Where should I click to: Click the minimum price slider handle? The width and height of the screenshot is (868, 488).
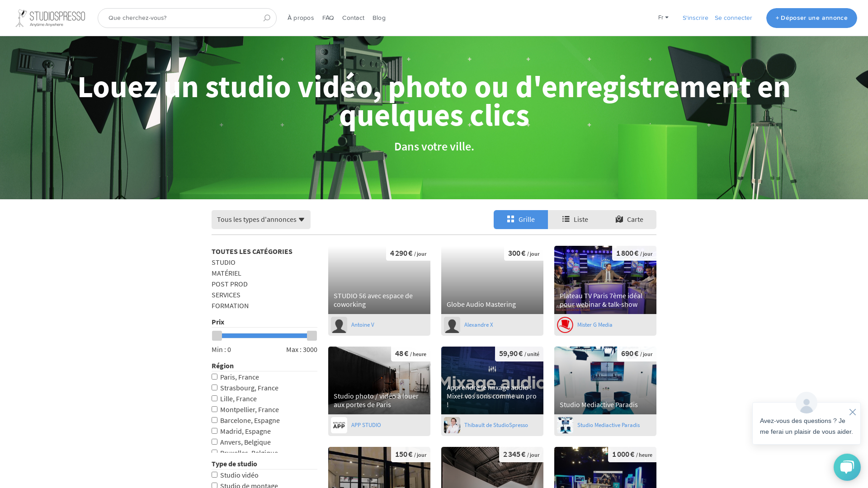click(x=217, y=336)
